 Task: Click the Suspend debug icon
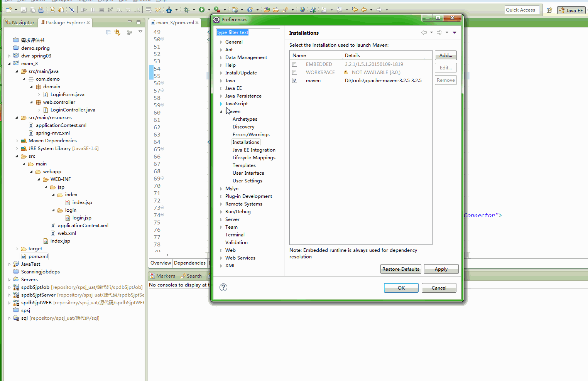pos(93,10)
